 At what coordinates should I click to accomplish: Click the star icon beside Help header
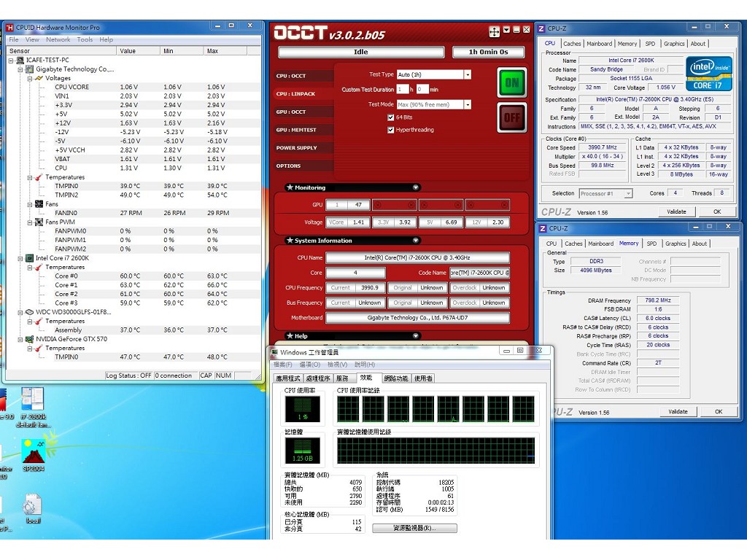tap(289, 335)
